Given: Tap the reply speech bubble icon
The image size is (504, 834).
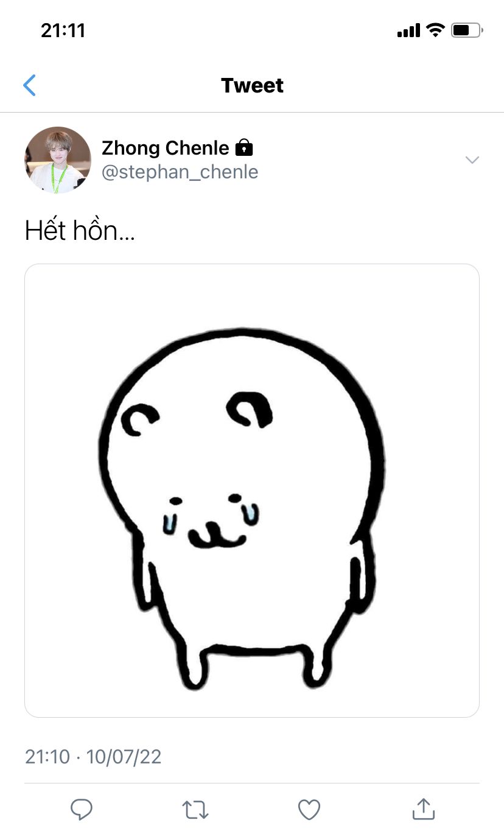Looking at the screenshot, I should [x=82, y=809].
